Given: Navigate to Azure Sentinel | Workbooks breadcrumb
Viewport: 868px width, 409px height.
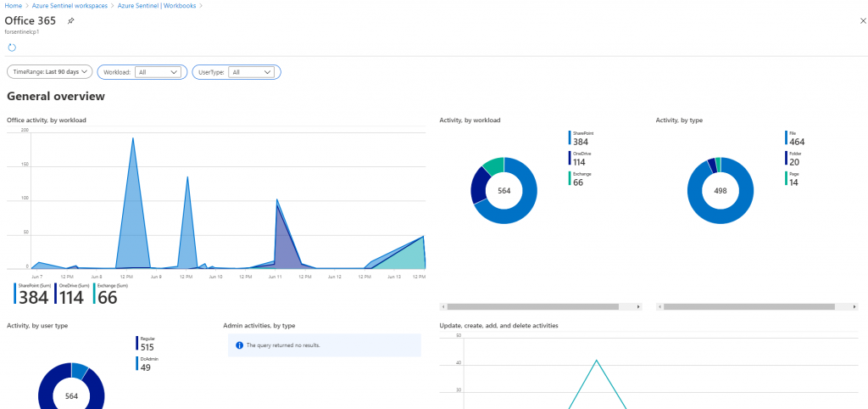Looking at the screenshot, I should [157, 6].
